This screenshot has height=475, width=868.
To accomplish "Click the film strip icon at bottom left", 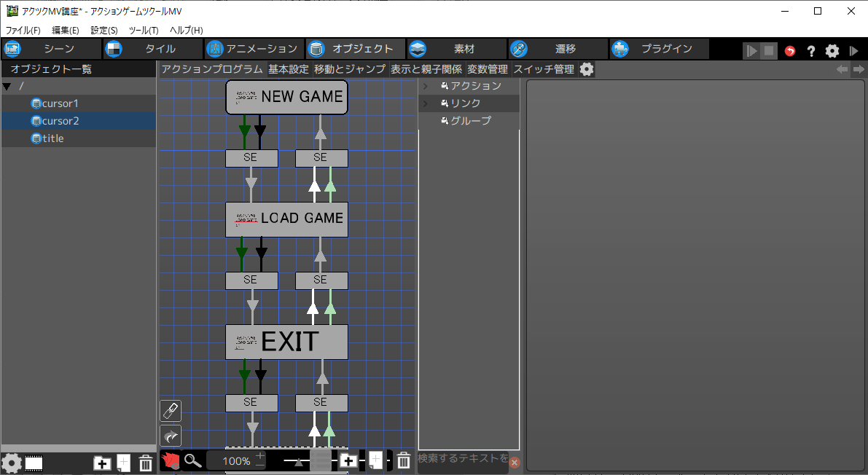I will click(x=34, y=463).
